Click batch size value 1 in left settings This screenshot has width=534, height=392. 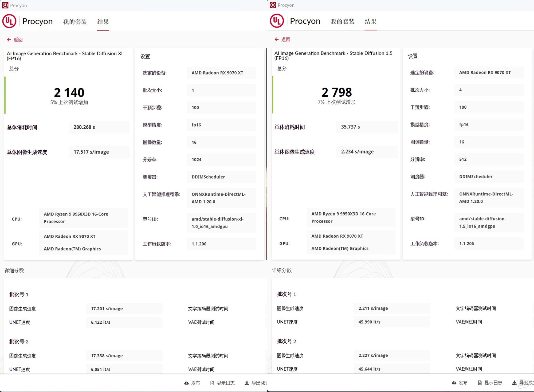tap(221, 90)
